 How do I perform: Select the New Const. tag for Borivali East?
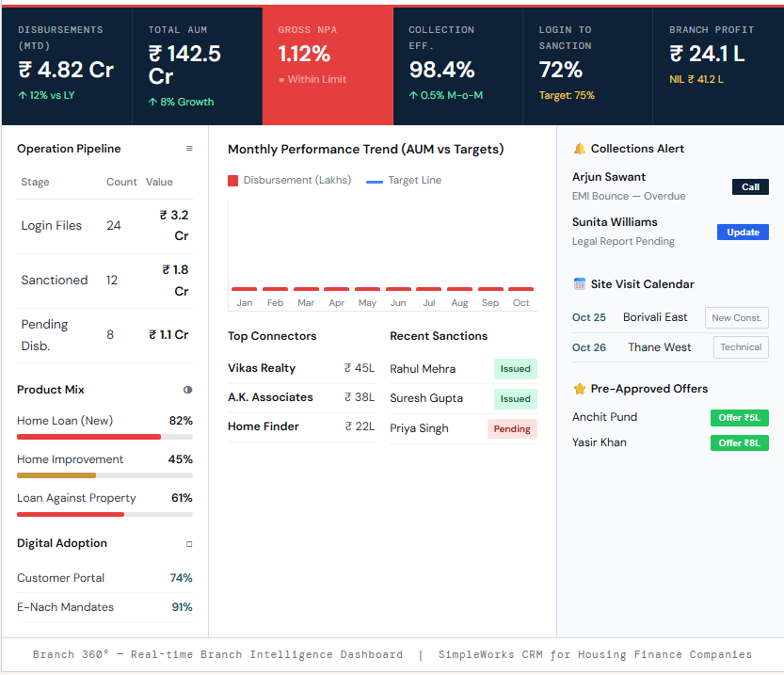736,317
